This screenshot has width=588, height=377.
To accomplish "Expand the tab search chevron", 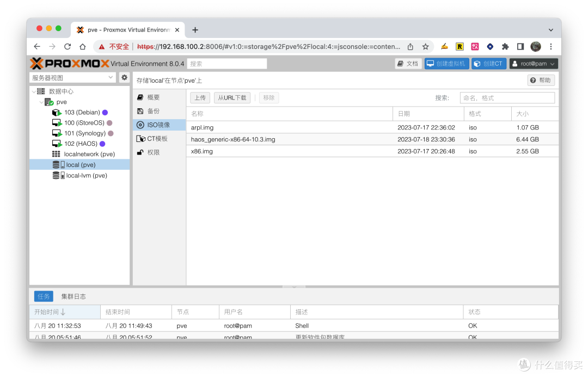I will 550,30.
